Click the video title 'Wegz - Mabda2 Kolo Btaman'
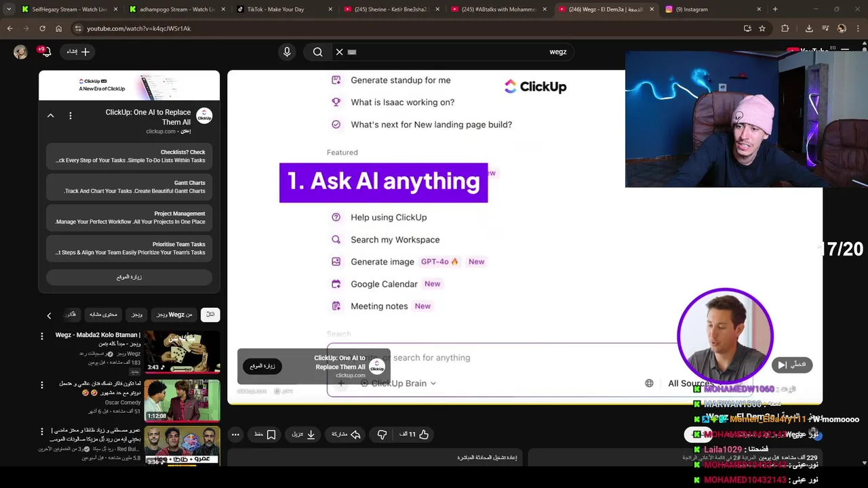 pyautogui.click(x=98, y=339)
